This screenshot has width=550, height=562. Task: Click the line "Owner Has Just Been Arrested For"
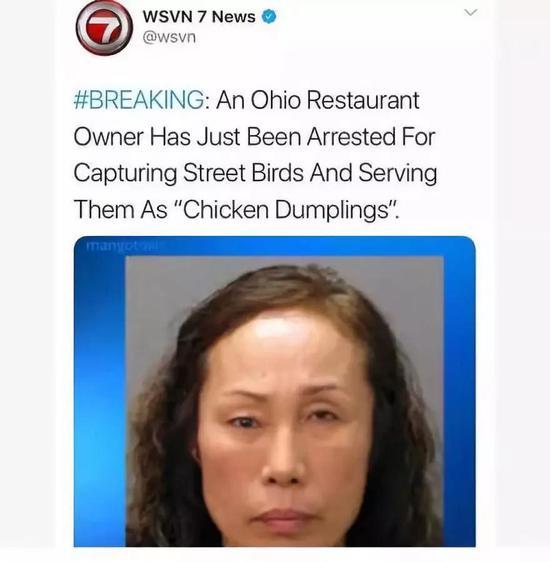[254, 137]
